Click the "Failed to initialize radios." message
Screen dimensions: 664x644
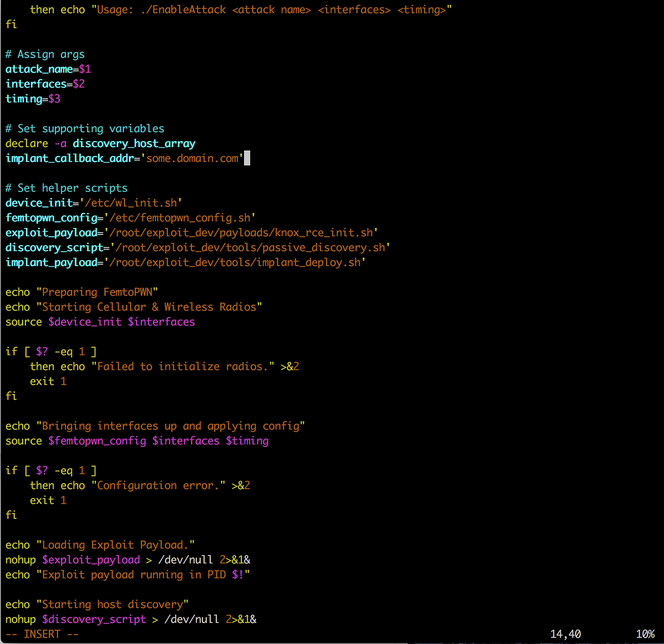(x=183, y=367)
